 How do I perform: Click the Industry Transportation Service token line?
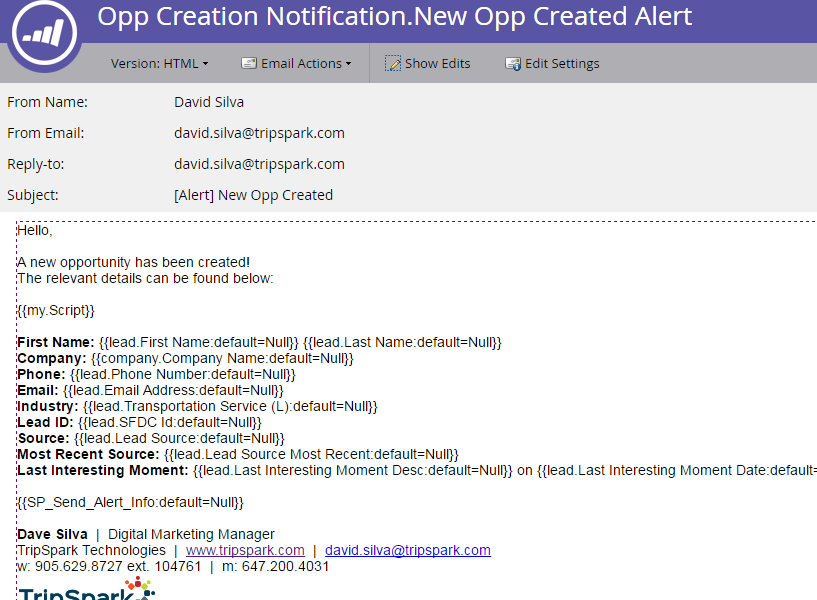(197, 406)
